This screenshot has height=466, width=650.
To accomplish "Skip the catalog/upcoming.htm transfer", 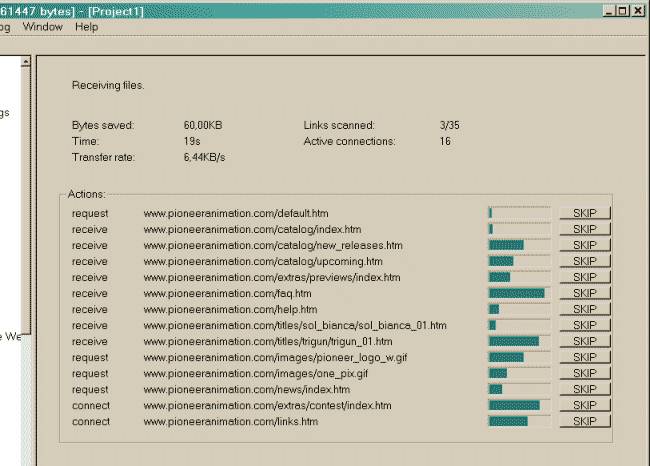I will tap(584, 261).
